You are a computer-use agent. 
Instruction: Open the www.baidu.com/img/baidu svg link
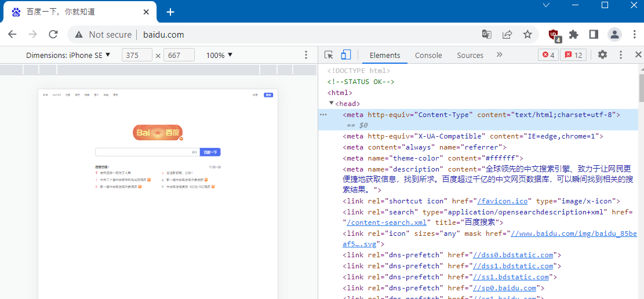490,239
